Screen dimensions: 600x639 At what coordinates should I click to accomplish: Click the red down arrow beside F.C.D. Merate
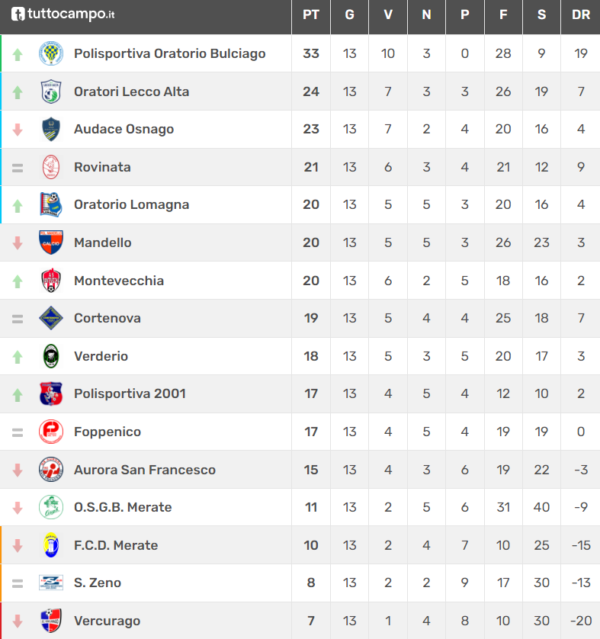point(17,545)
